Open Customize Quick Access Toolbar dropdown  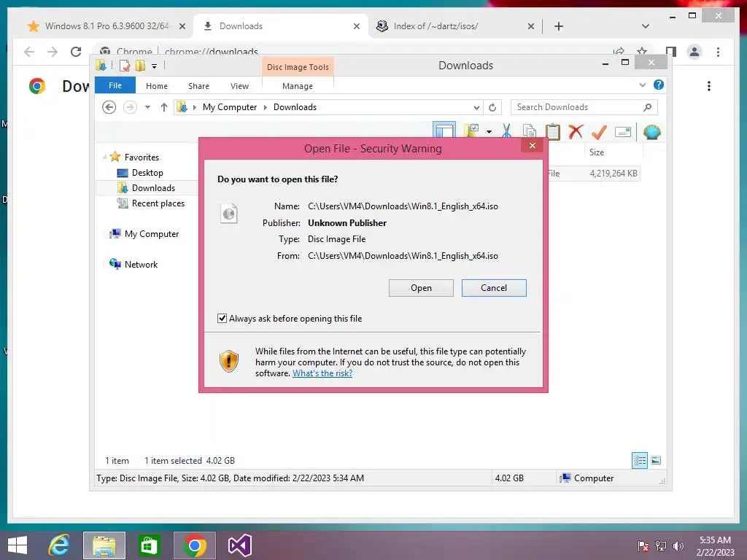pos(154,66)
